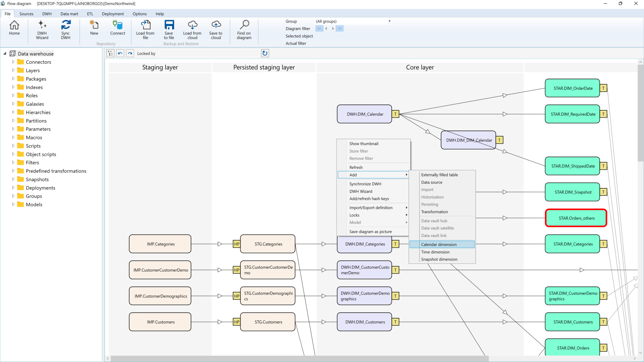The width and height of the screenshot is (644, 362).
Task: Expand the Hierarchies tree node
Action: (x=13, y=112)
